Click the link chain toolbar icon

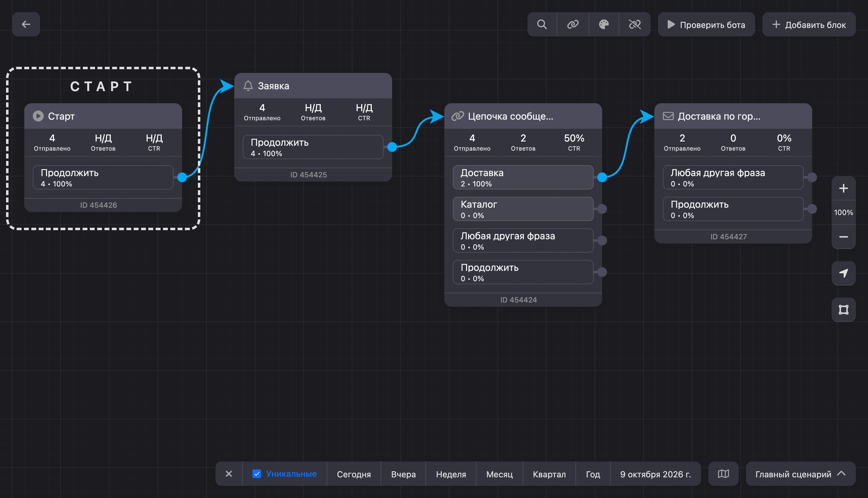tap(573, 24)
